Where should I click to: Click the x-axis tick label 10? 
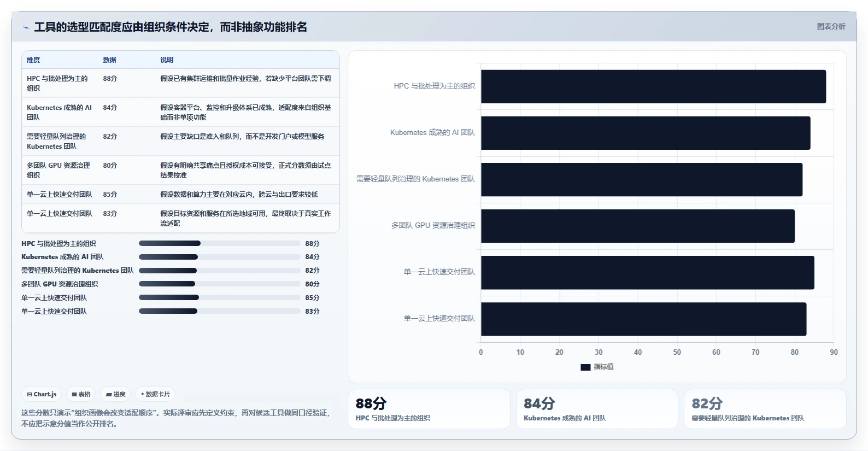(520, 353)
